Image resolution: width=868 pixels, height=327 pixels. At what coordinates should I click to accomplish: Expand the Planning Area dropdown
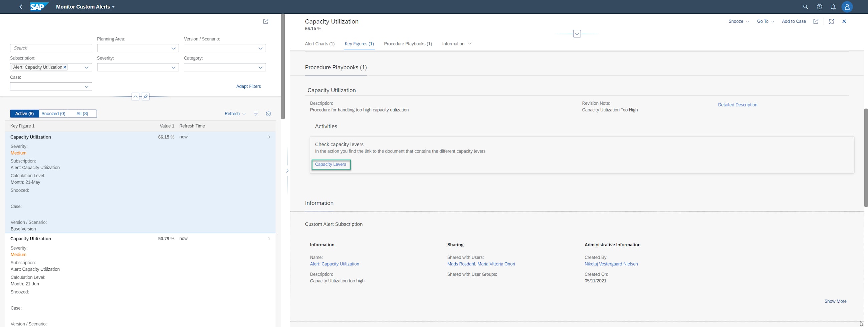tap(173, 48)
